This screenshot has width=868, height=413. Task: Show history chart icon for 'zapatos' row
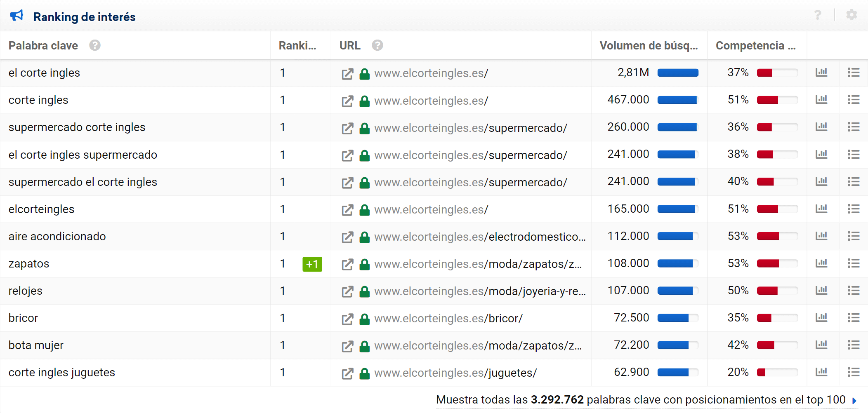click(x=821, y=263)
